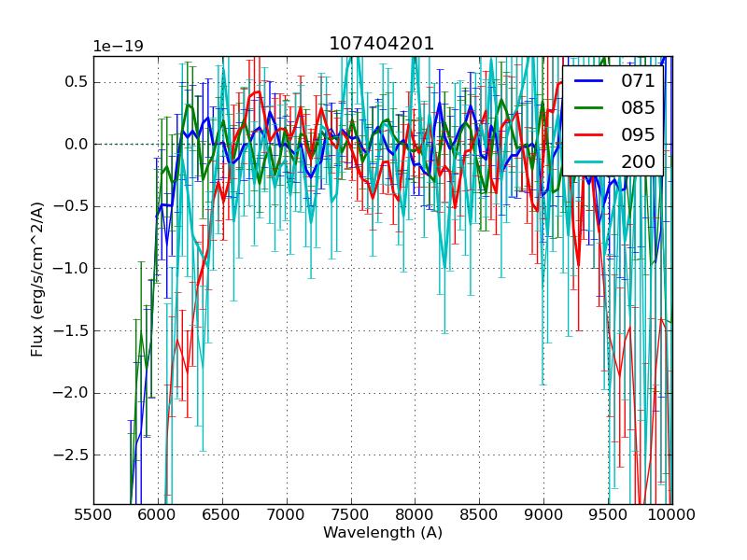Image resolution: width=747 pixels, height=560 pixels.
Task: Click the −1.5 y-axis tick label
Action: 71,330
